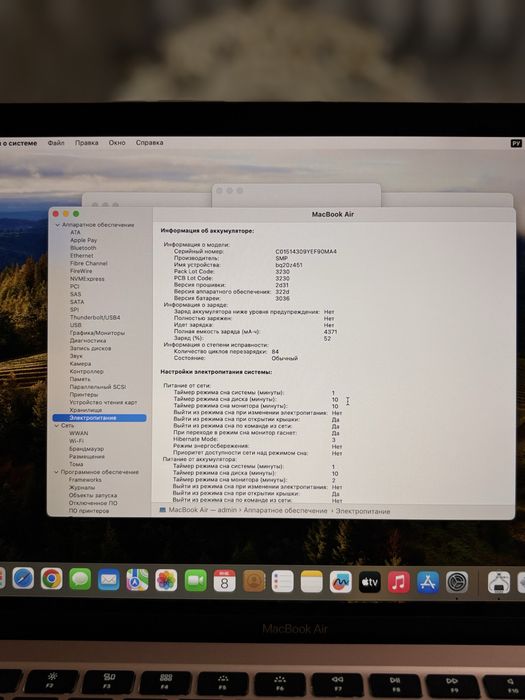Open the Messages app in Dock
The height and width of the screenshot is (700, 525).
click(80, 579)
